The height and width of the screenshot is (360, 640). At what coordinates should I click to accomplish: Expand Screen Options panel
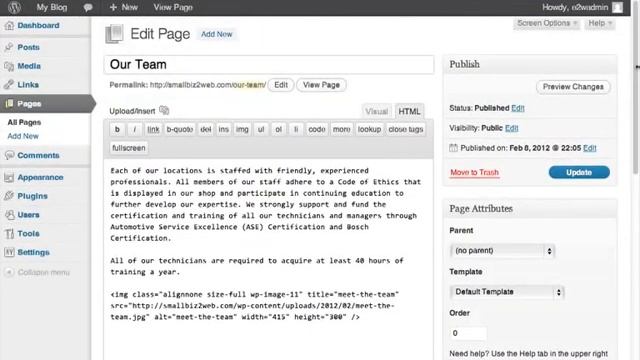click(x=547, y=23)
